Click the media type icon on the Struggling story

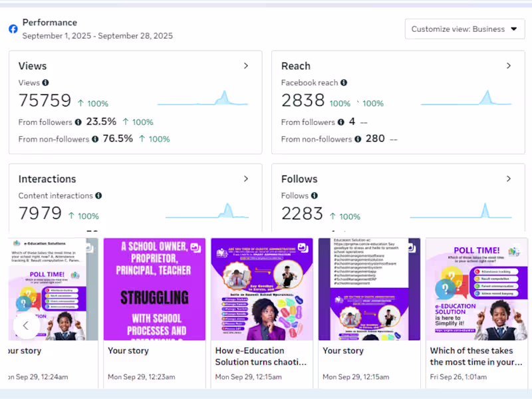196,248
